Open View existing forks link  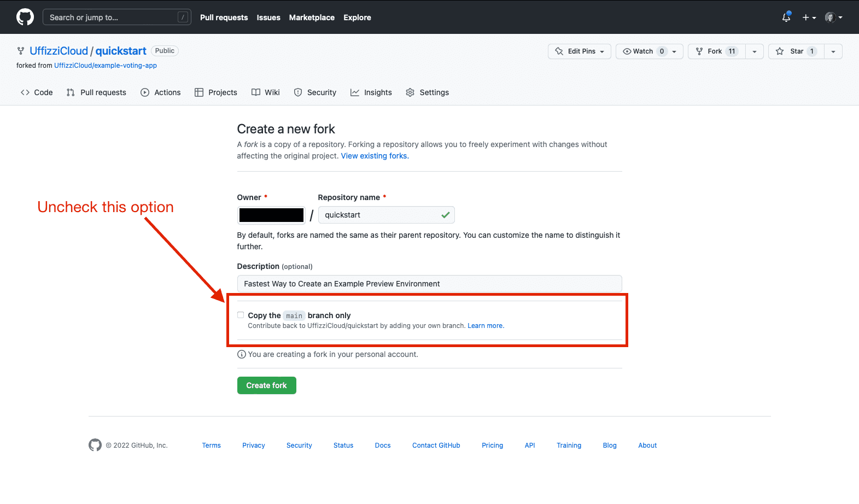(x=375, y=156)
